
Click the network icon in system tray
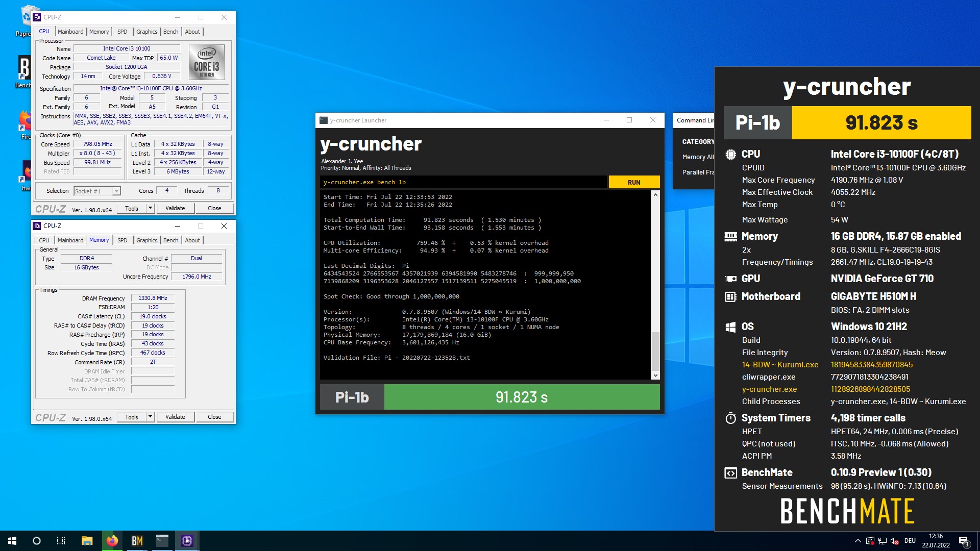coord(883,541)
